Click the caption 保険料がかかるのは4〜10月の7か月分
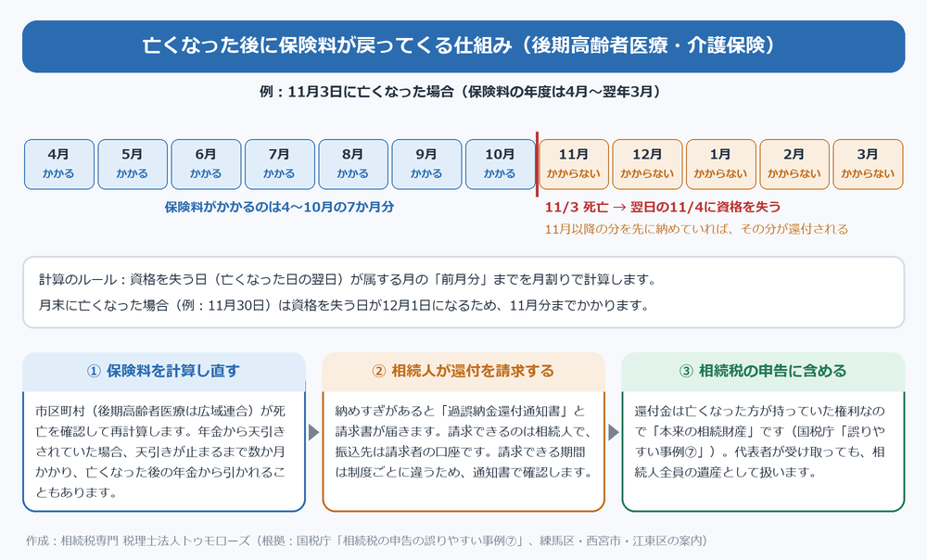The height and width of the screenshot is (560, 927). (279, 207)
